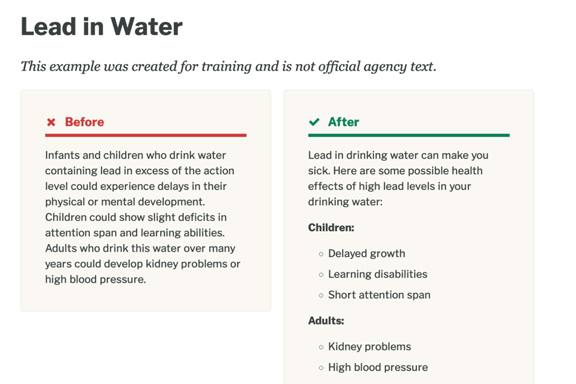Click the bold Children: subheading

[x=331, y=228]
